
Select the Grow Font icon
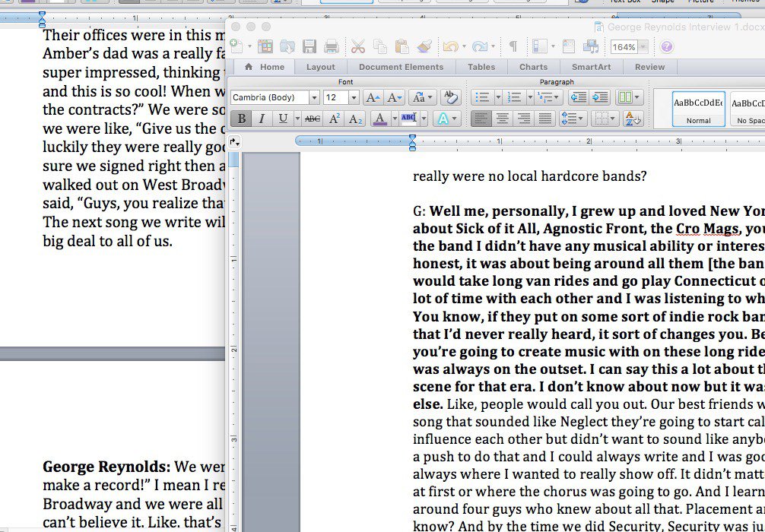click(x=372, y=97)
